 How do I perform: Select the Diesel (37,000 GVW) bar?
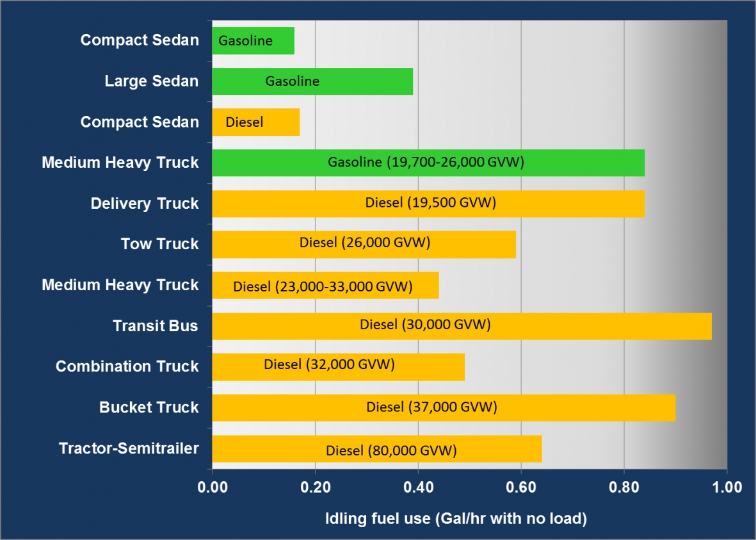(443, 407)
